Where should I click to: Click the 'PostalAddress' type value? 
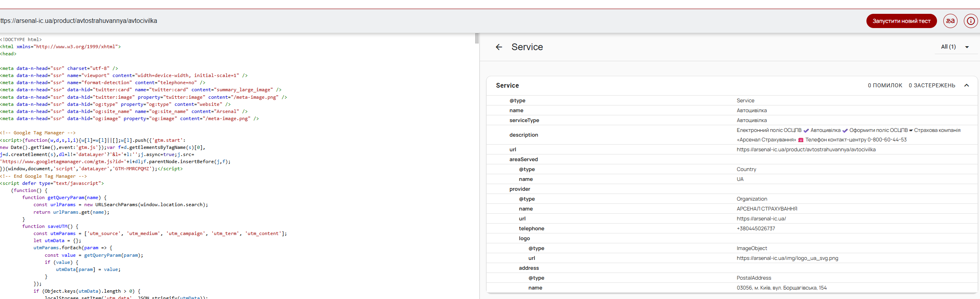pos(754,278)
